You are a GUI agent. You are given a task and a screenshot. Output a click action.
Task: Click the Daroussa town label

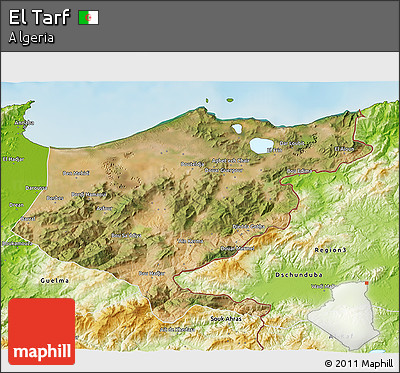(36, 188)
